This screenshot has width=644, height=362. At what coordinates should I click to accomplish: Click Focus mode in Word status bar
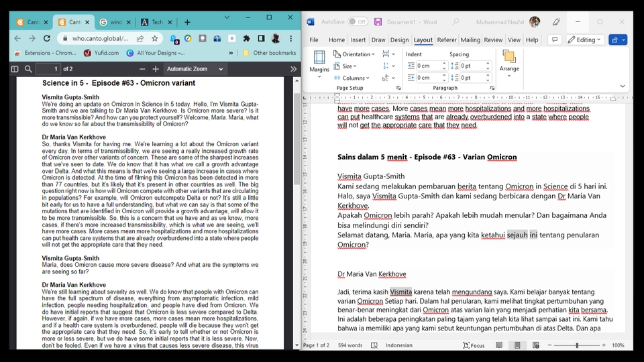tap(474, 346)
